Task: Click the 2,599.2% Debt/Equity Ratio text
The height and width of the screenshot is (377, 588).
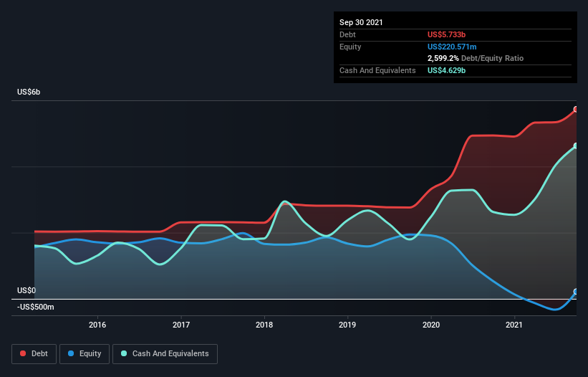Action: point(476,59)
